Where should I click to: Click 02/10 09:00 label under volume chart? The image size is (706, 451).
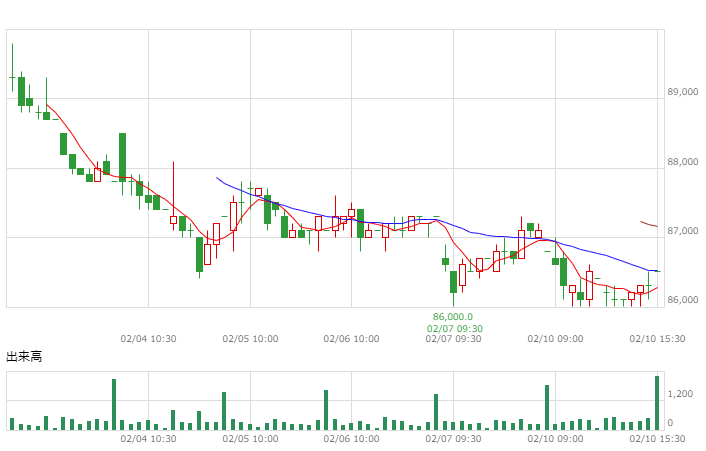tap(555, 439)
